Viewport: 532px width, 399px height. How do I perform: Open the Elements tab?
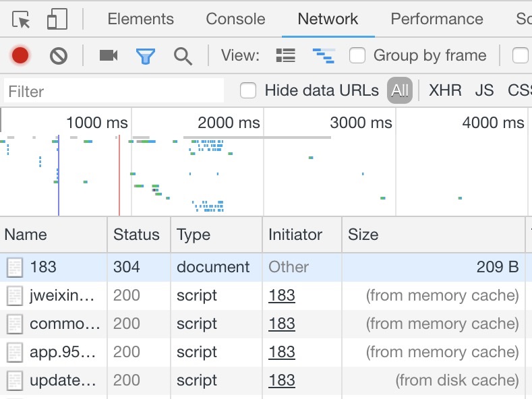tap(140, 20)
